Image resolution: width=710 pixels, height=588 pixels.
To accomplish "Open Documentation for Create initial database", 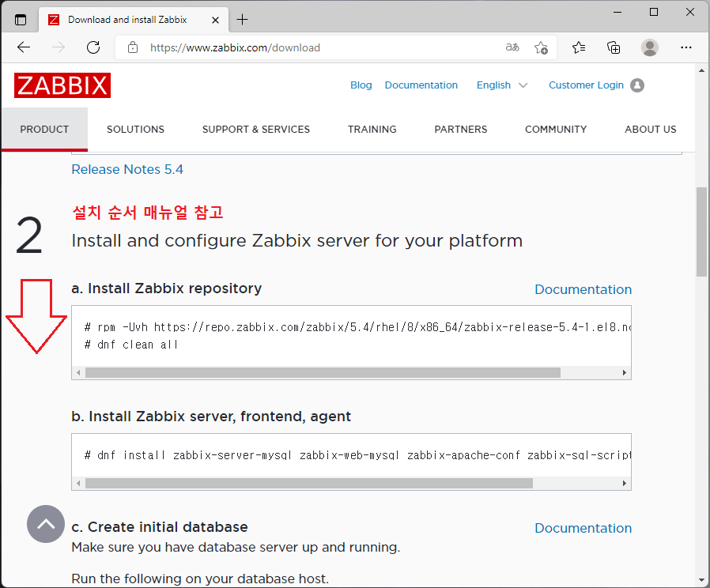I will pos(583,528).
